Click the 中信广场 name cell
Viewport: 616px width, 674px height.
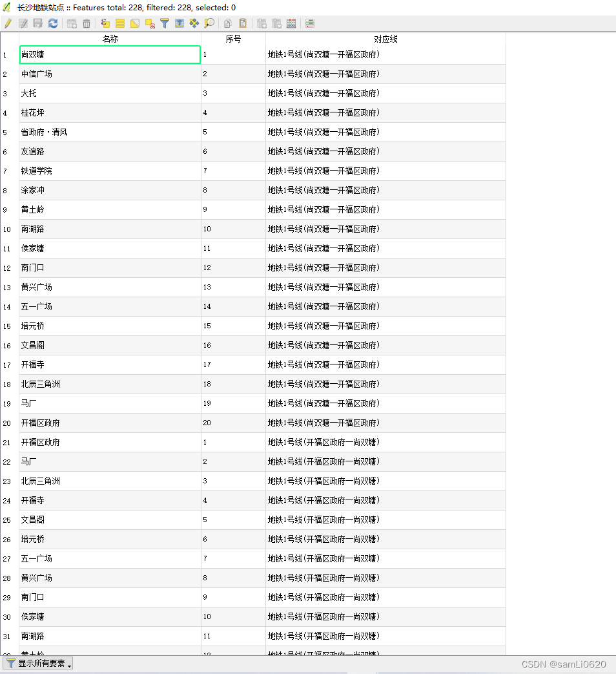click(x=110, y=74)
